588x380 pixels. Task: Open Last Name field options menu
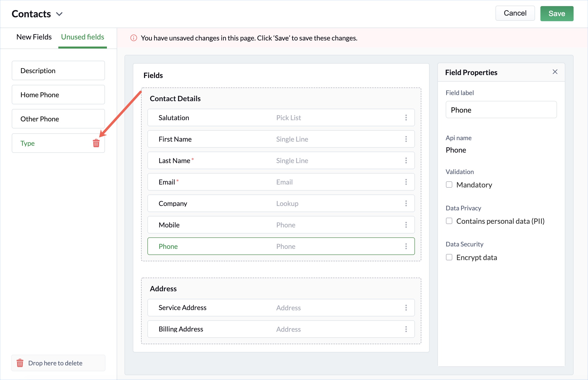pos(406,161)
